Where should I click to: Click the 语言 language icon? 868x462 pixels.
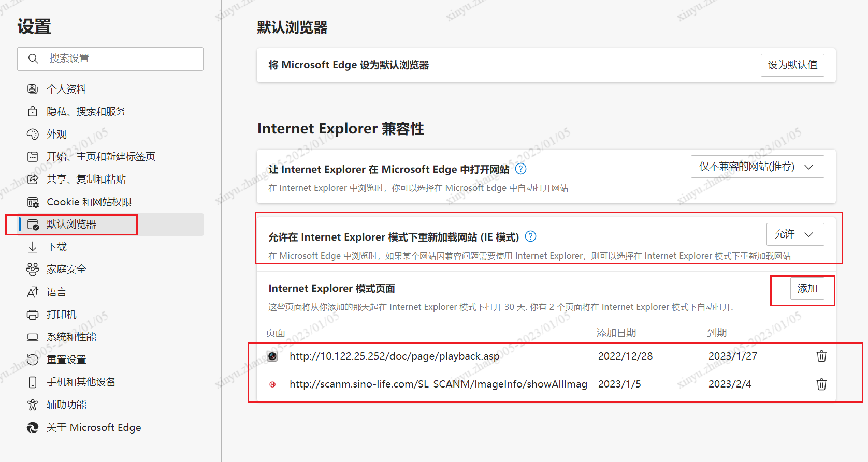33,292
